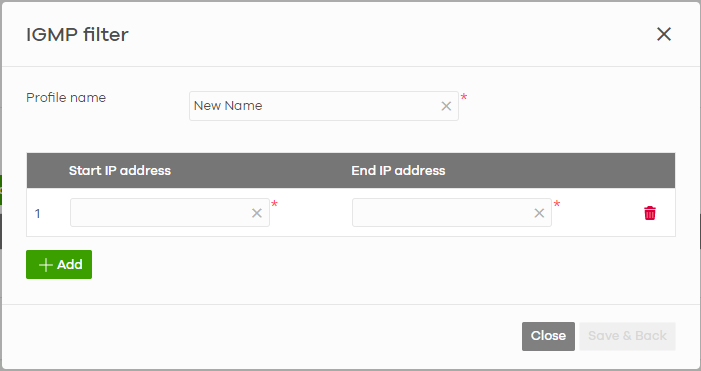
Task: Click the gray Close button
Action: coord(548,336)
